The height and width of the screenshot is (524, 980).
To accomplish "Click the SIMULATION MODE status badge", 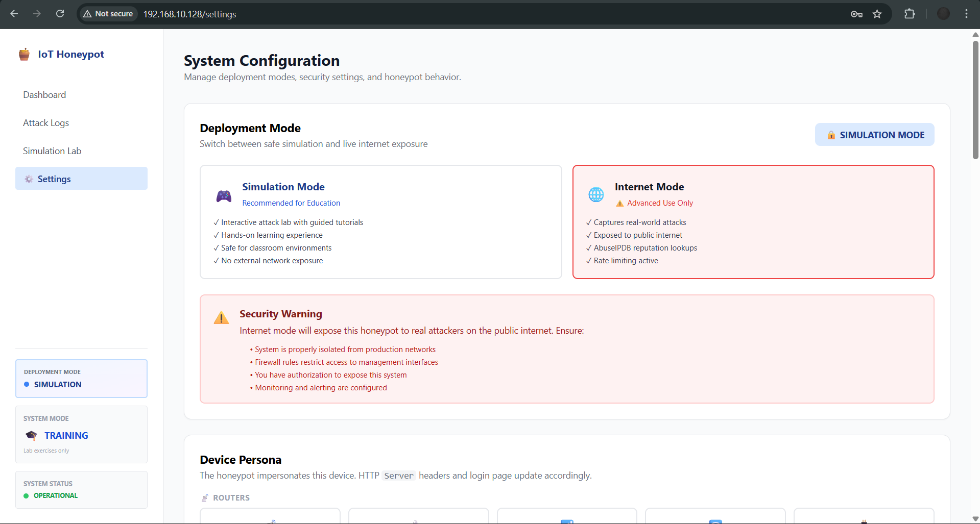I will pos(874,135).
